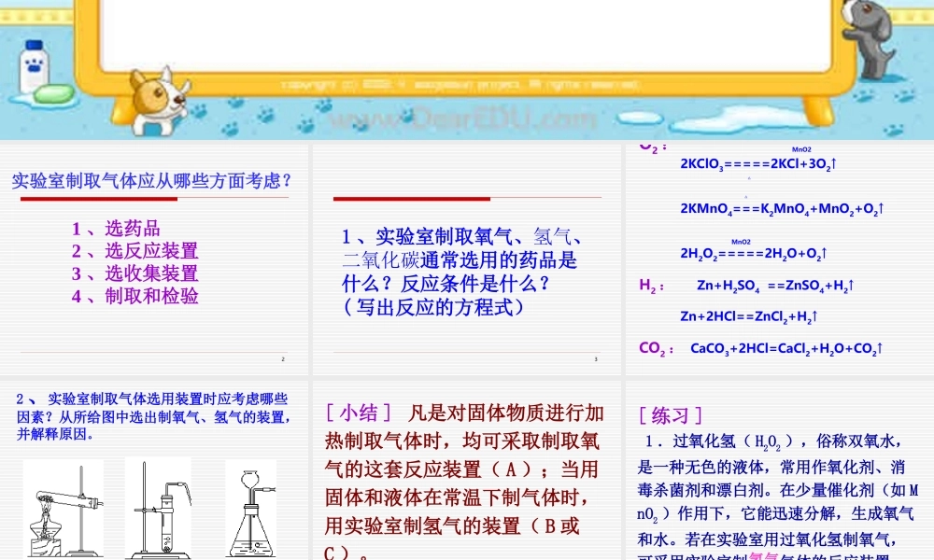Click the 'H2:' label in equations slide
Image resolution: width=934 pixels, height=560 pixels.
point(651,287)
